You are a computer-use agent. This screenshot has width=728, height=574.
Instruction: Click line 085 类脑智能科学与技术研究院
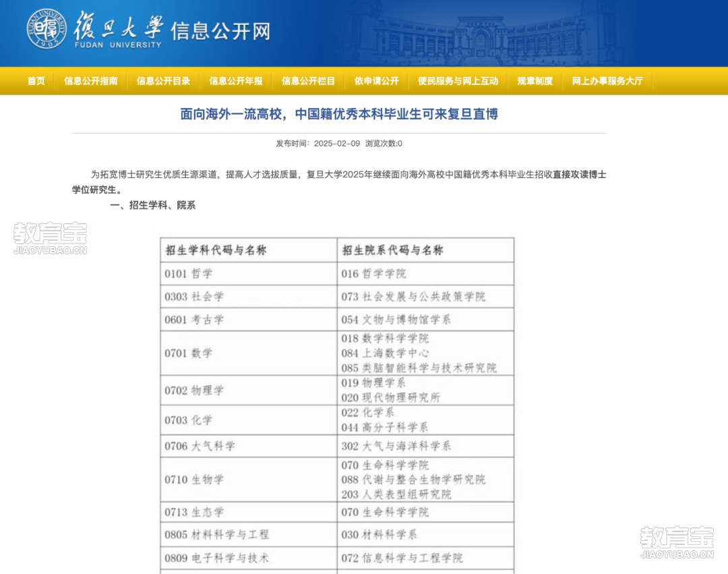coord(419,368)
